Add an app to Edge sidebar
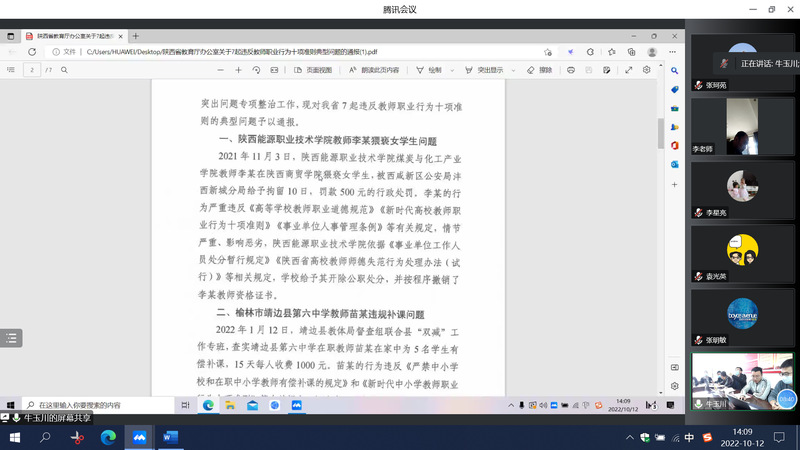Image resolution: width=800 pixels, height=450 pixels. 674,185
